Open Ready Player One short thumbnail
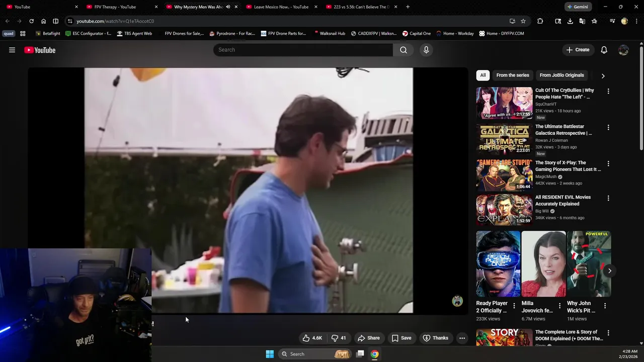 point(498,264)
